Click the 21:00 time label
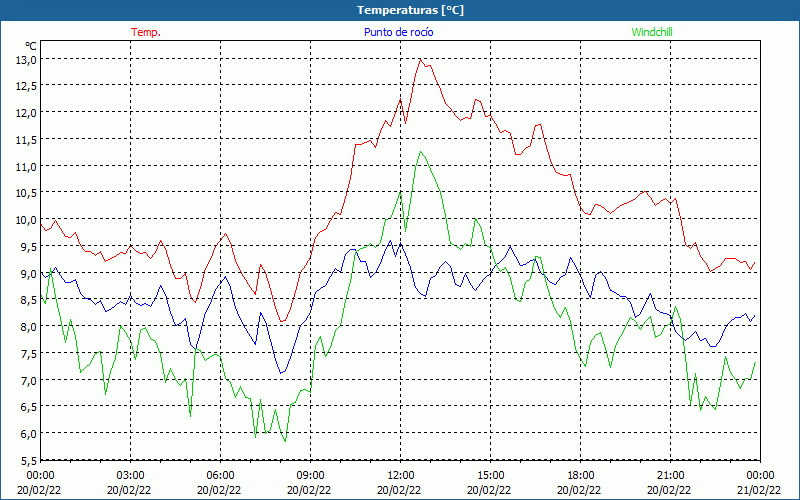This screenshot has width=800, height=500. [671, 476]
